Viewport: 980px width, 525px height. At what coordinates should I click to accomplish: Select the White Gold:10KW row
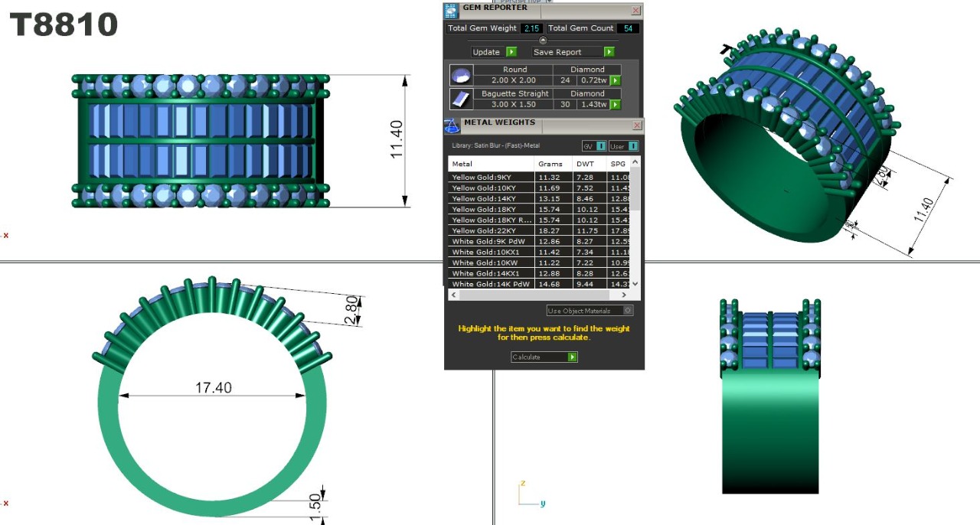pos(539,263)
